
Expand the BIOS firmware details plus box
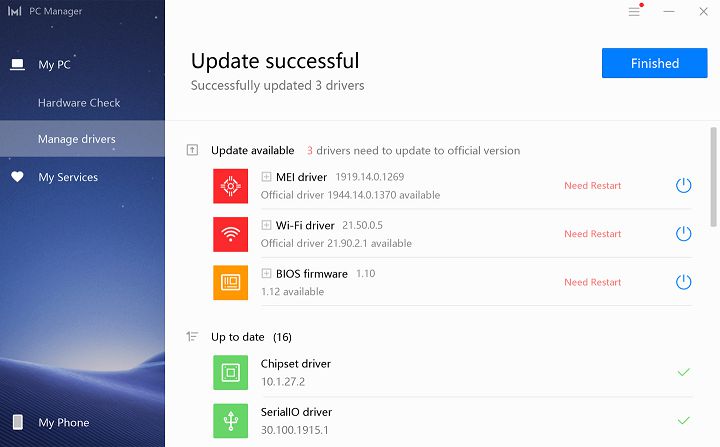click(x=266, y=273)
